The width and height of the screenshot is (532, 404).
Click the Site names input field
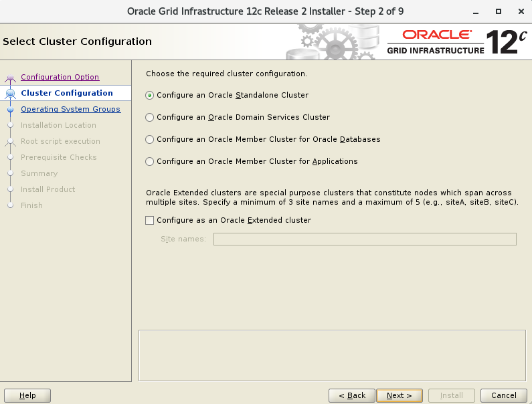[x=365, y=239]
